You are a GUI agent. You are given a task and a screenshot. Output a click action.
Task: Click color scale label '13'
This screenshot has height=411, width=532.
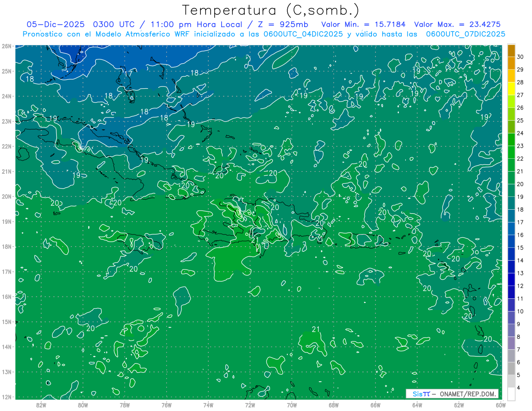point(520,273)
